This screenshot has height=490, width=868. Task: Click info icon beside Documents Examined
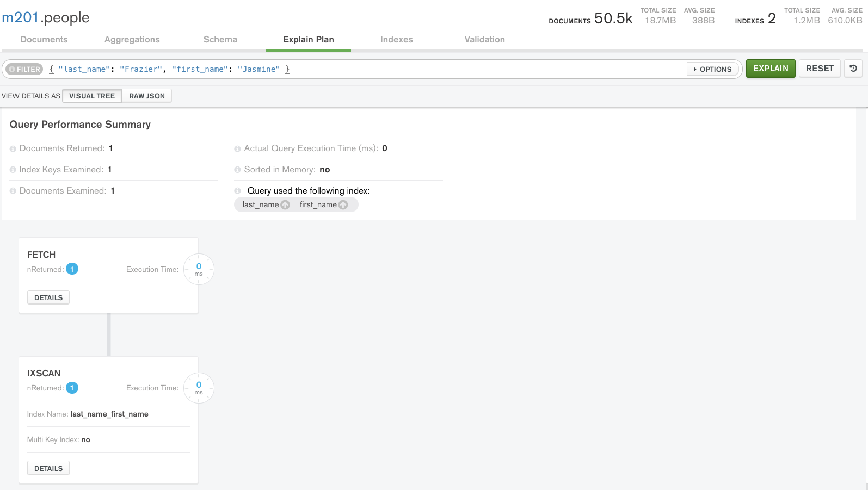pyautogui.click(x=13, y=191)
